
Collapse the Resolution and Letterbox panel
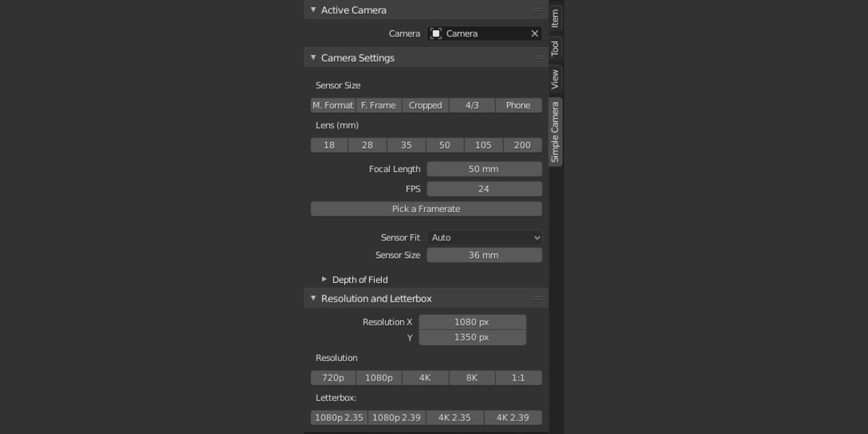(312, 298)
